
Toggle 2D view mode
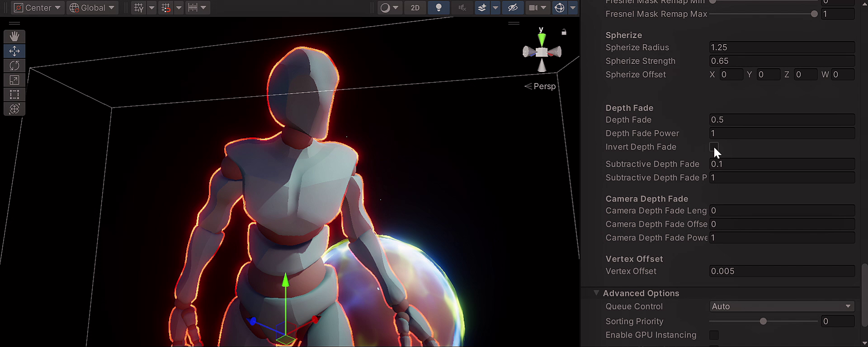pos(415,8)
